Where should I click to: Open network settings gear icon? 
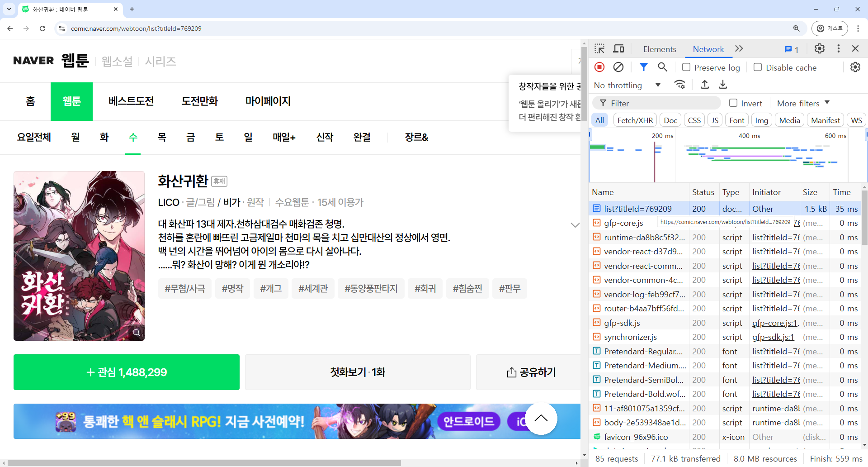point(855,67)
